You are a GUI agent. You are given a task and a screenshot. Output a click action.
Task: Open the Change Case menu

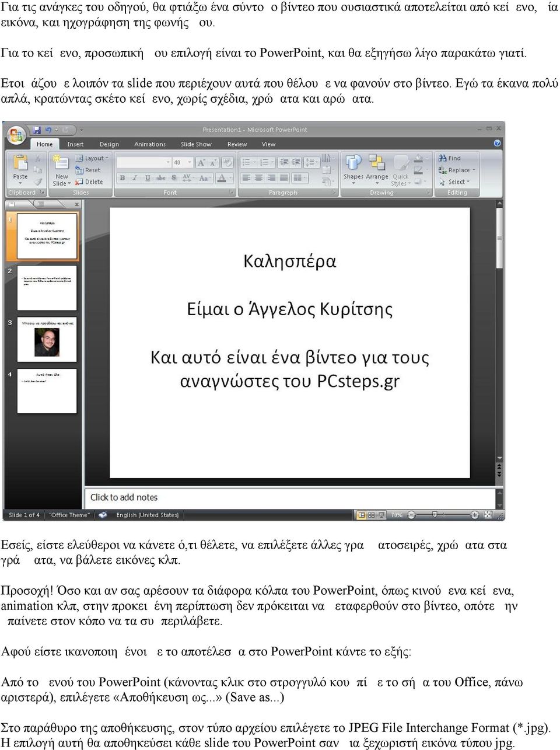[x=204, y=178]
